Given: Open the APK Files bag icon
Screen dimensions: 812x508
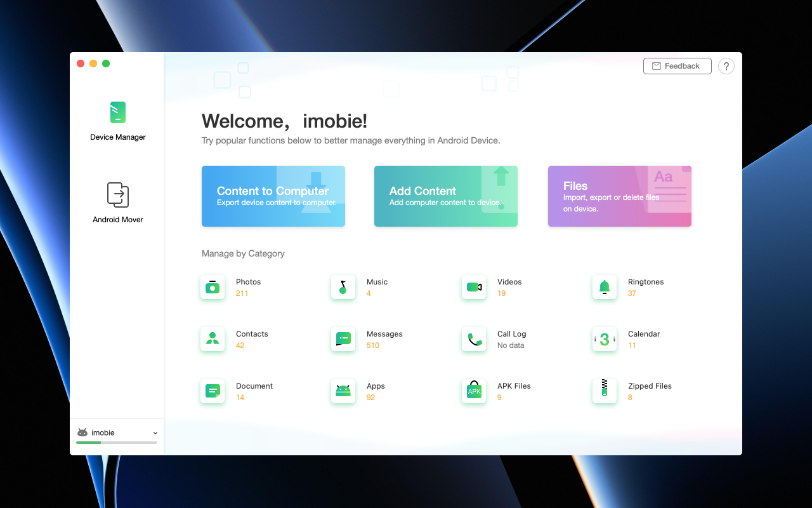Looking at the screenshot, I should point(474,392).
